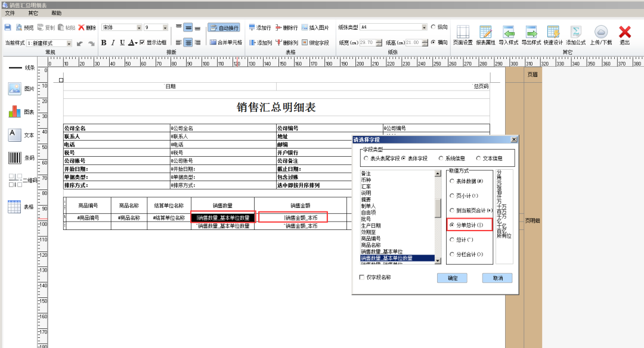Align text to top icon

(x=179, y=27)
